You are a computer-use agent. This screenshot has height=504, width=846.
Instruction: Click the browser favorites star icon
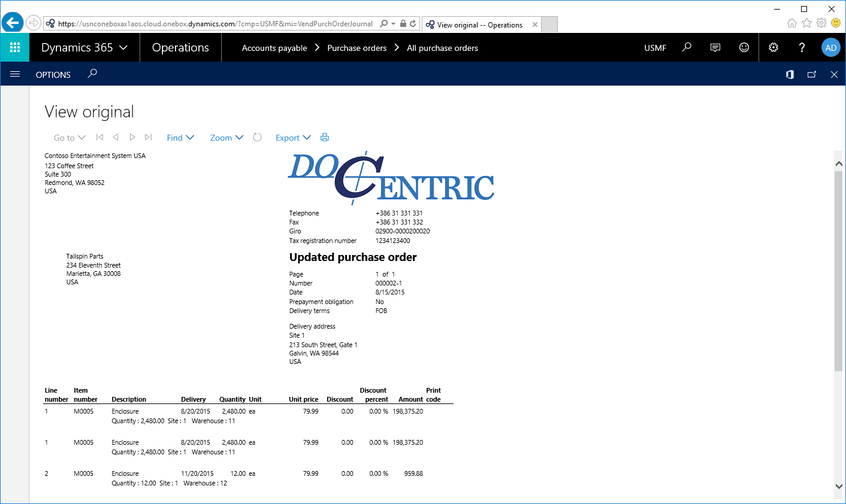point(806,23)
